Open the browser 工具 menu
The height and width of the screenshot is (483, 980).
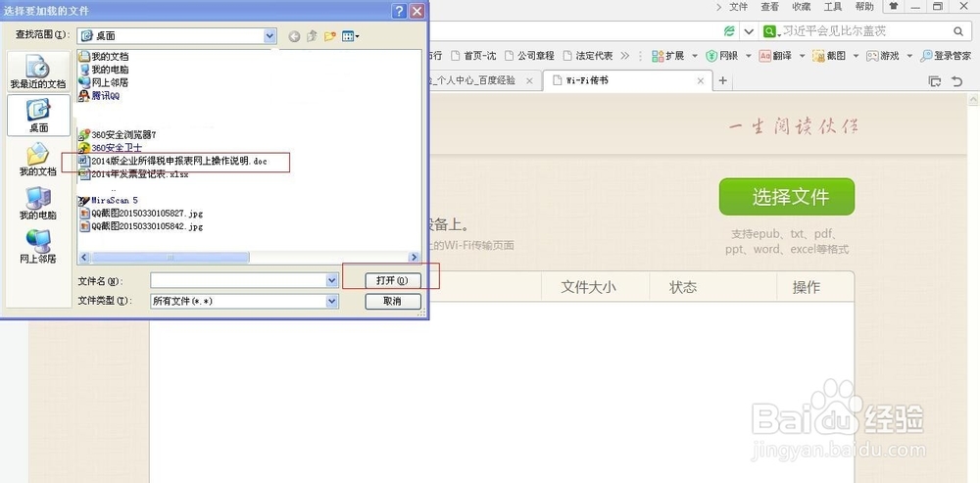[832, 7]
